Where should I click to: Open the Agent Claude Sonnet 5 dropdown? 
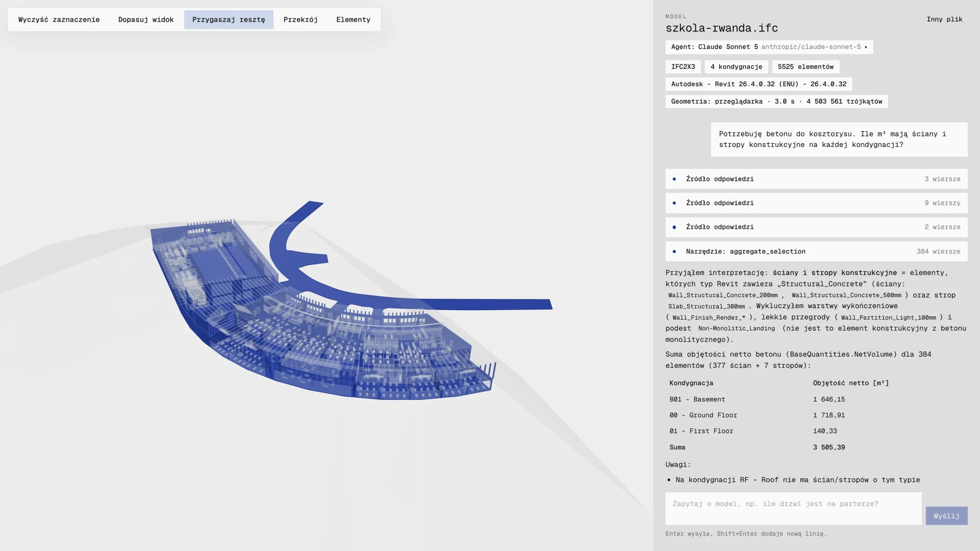[x=769, y=47]
